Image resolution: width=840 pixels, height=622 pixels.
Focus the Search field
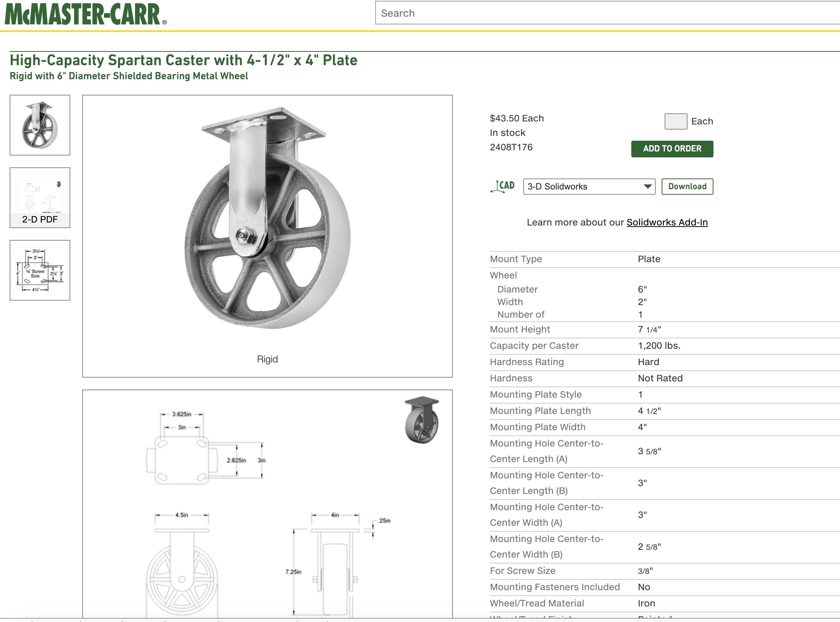click(602, 13)
